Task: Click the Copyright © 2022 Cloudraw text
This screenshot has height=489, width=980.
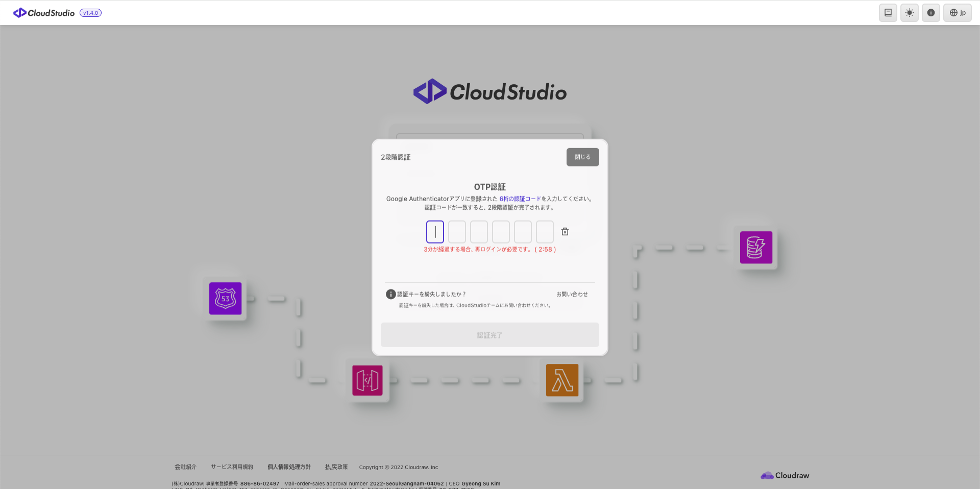Action: pos(398,467)
